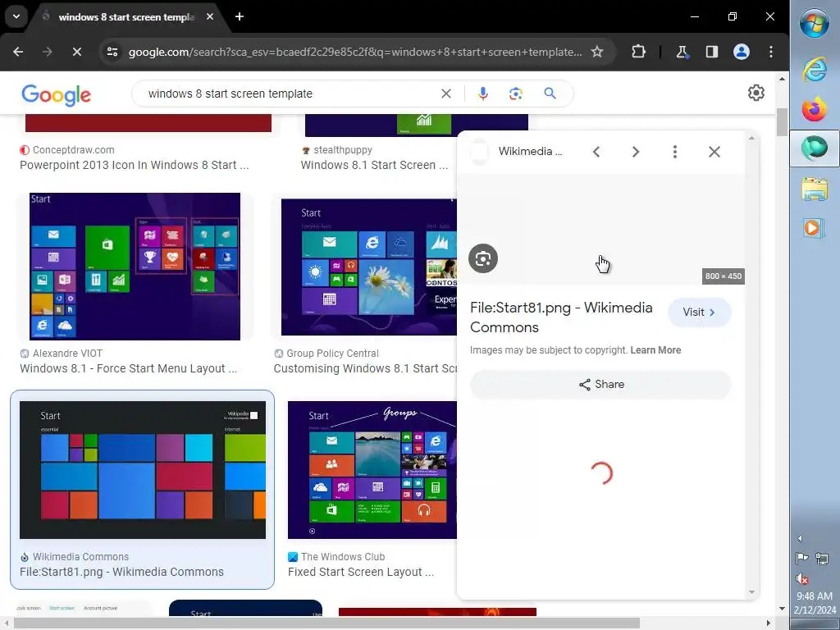840x630 pixels.
Task: Close the image preview panel
Action: 714,152
